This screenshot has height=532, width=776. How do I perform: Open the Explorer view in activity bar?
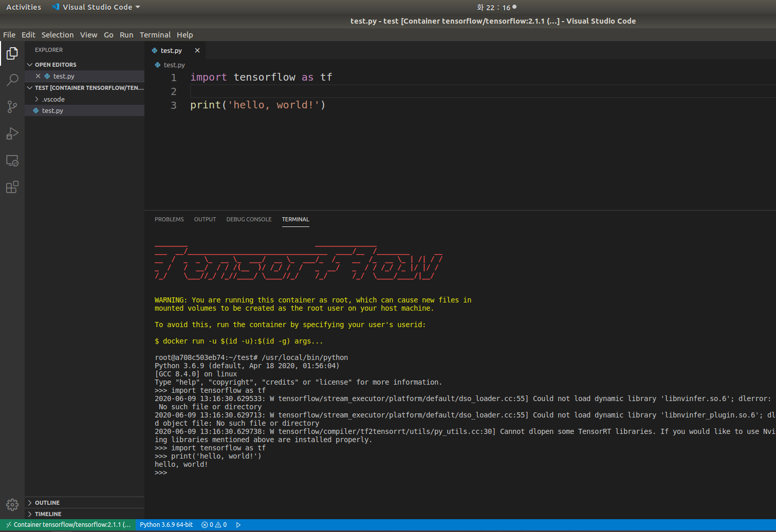click(x=12, y=53)
